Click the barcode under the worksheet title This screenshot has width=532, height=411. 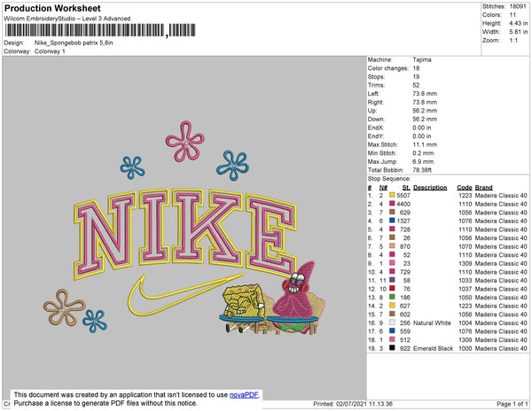pos(100,30)
